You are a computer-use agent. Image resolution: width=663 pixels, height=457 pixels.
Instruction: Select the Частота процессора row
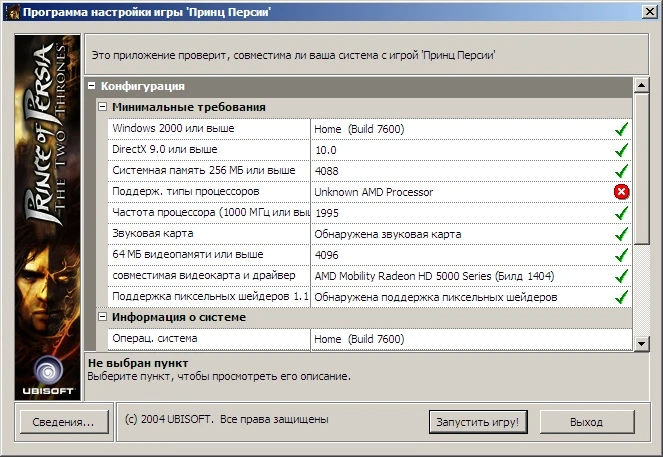208,213
